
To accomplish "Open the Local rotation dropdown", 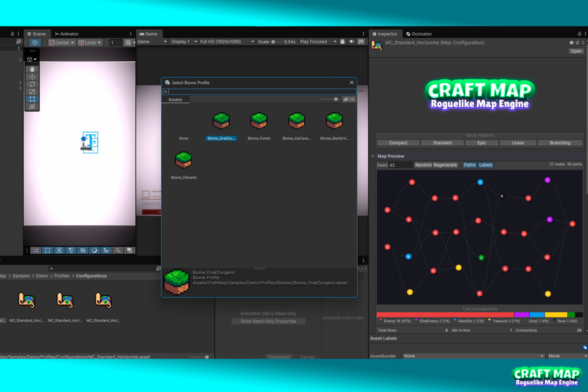I will (x=90, y=43).
